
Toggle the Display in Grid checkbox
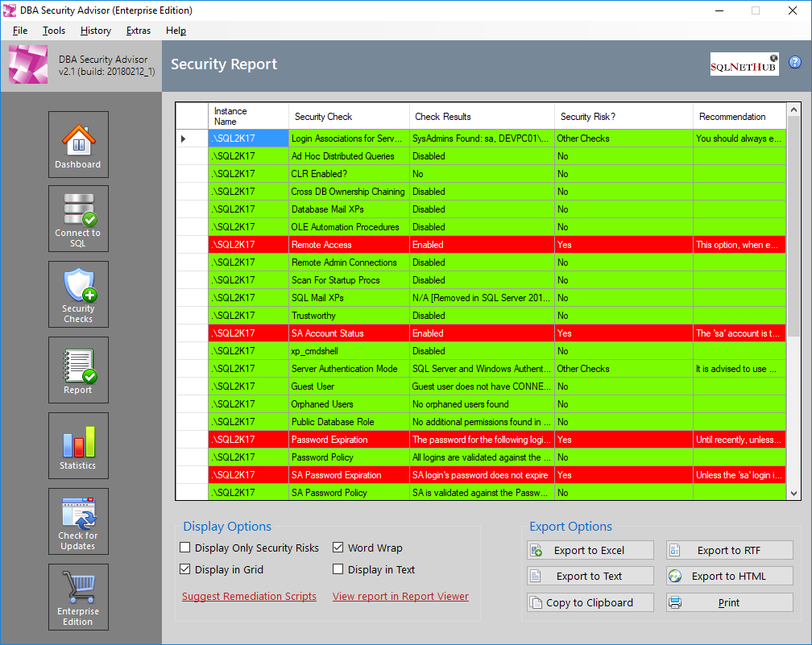point(185,569)
